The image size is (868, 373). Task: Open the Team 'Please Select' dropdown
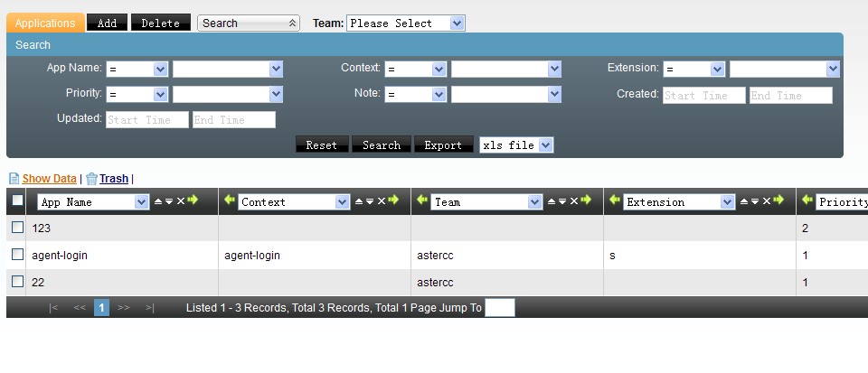click(x=405, y=23)
